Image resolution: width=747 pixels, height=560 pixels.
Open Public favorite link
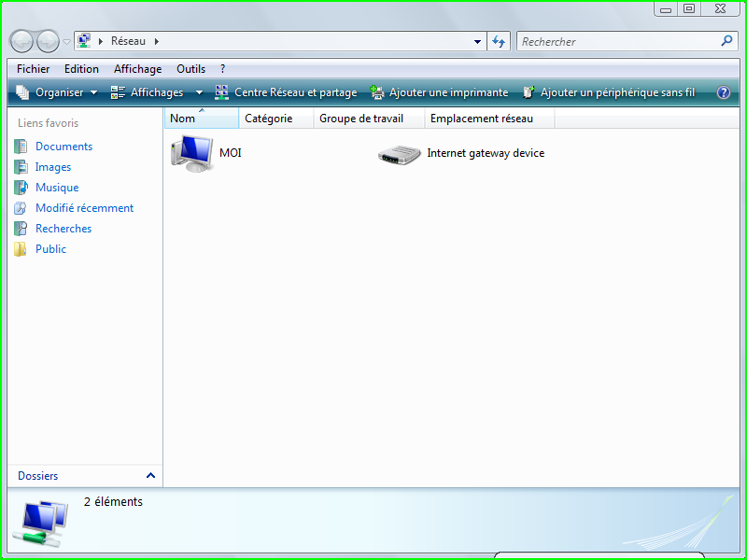51,248
